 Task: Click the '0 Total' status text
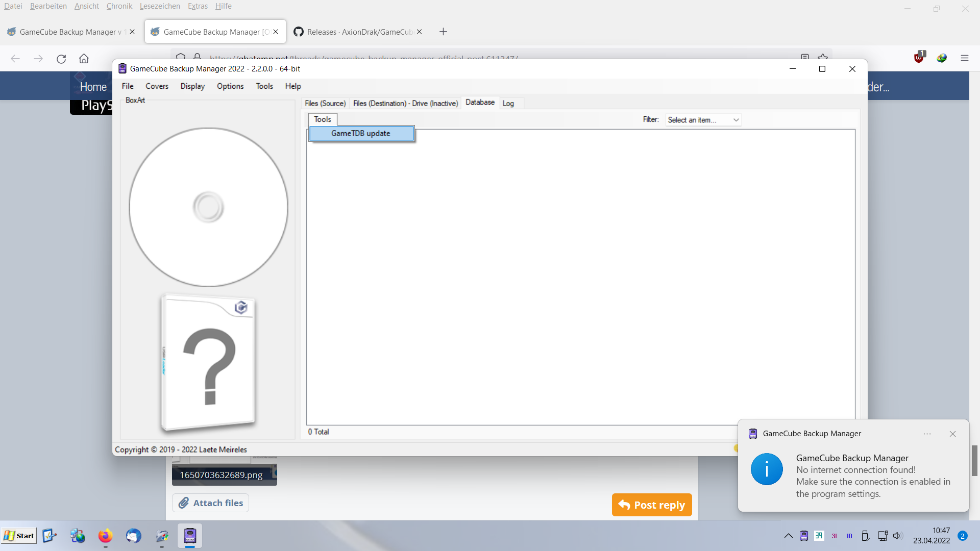point(318,432)
